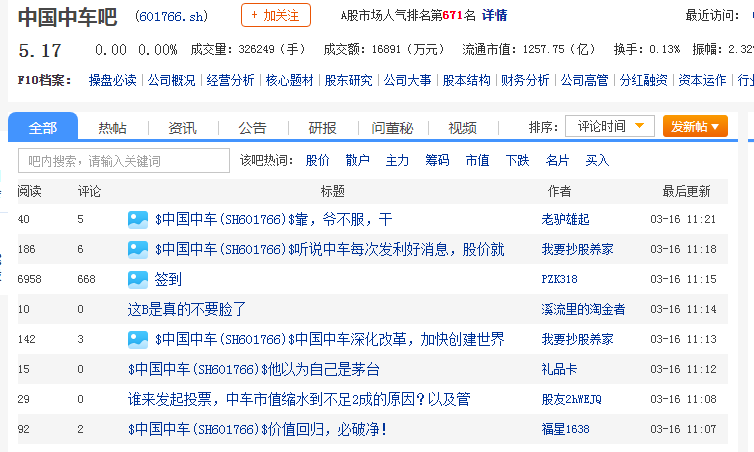754x452 pixels.
Task: View author profile 溪流里的淘金者
Action: click(583, 309)
